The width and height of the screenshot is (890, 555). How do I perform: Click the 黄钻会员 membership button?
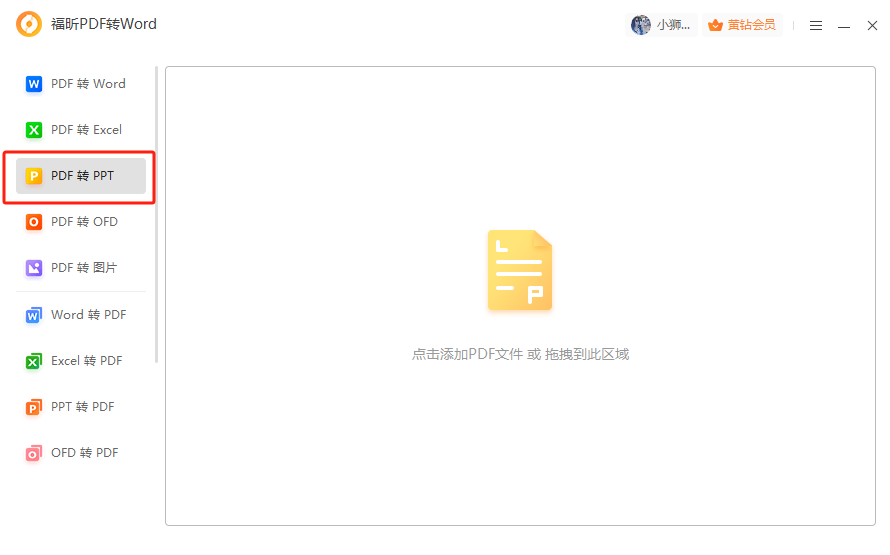[742, 25]
